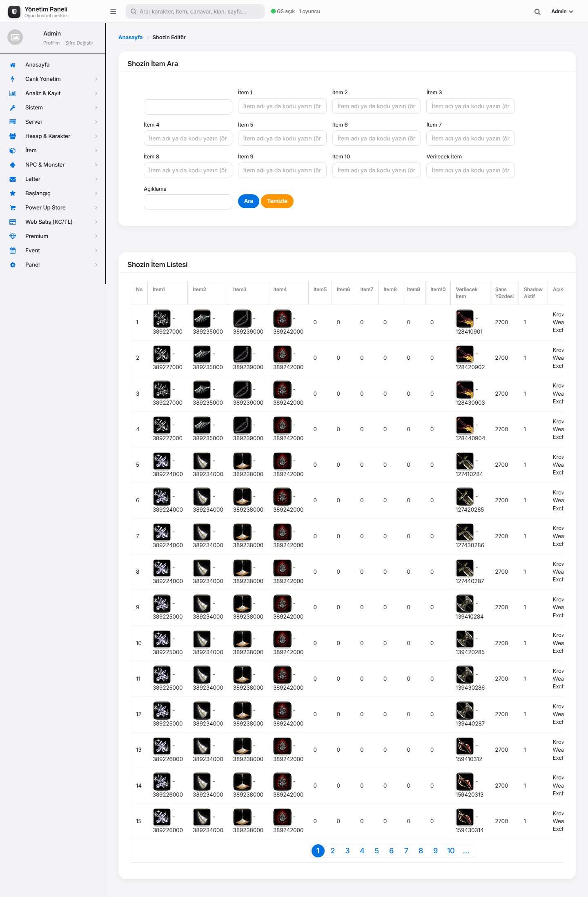Open the Profilim link under Admin
The height and width of the screenshot is (897, 588).
point(51,43)
